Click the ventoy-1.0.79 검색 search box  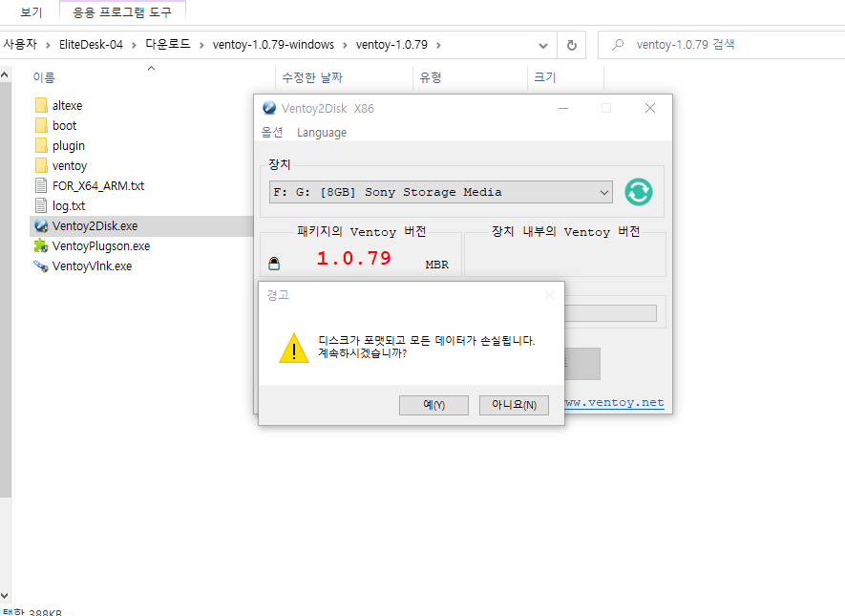[722, 45]
